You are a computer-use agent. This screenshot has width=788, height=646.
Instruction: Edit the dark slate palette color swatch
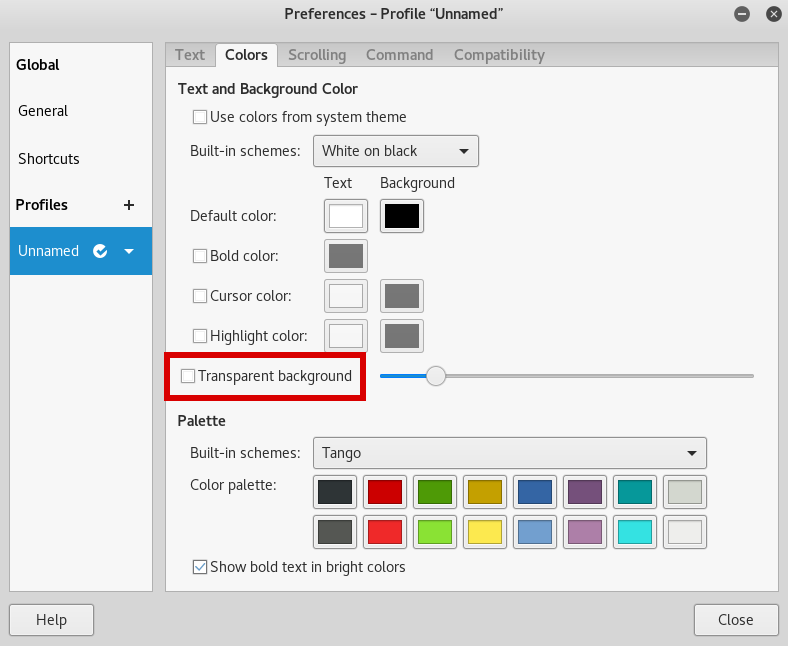(335, 492)
